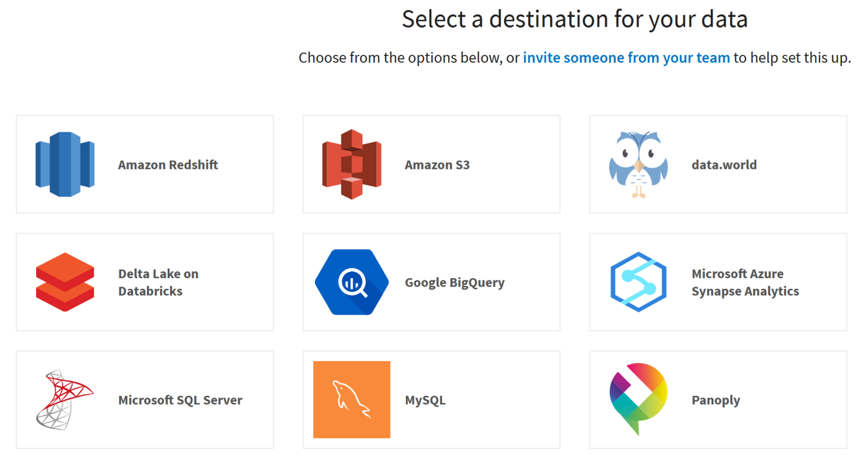Pick Delta Lake on Databricks label

(158, 282)
